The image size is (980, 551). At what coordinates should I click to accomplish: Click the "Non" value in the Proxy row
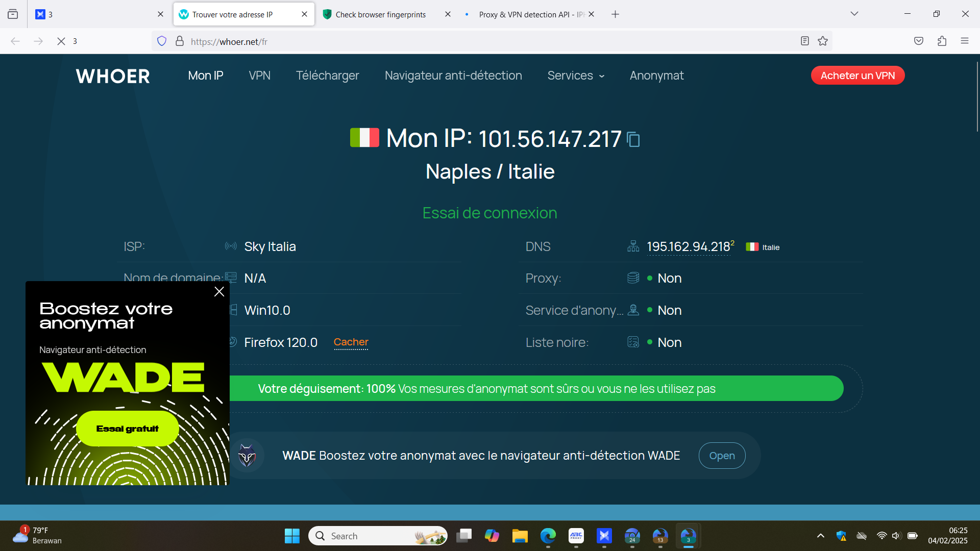point(670,279)
